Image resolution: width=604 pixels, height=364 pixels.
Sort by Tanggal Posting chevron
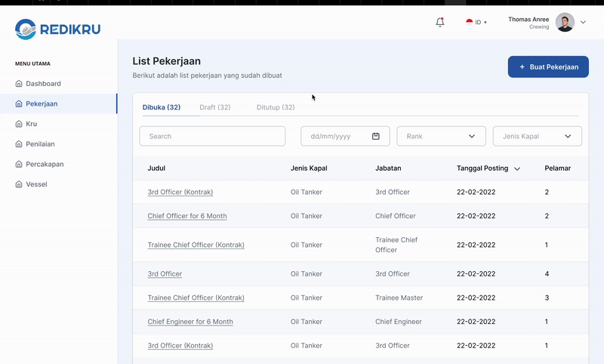517,168
